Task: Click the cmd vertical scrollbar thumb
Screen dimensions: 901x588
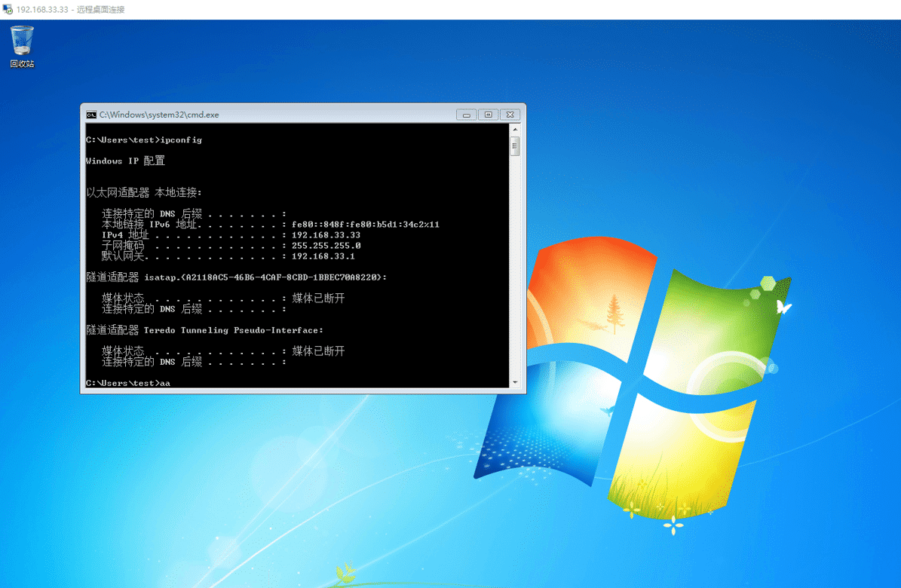Action: pyautogui.click(x=515, y=146)
